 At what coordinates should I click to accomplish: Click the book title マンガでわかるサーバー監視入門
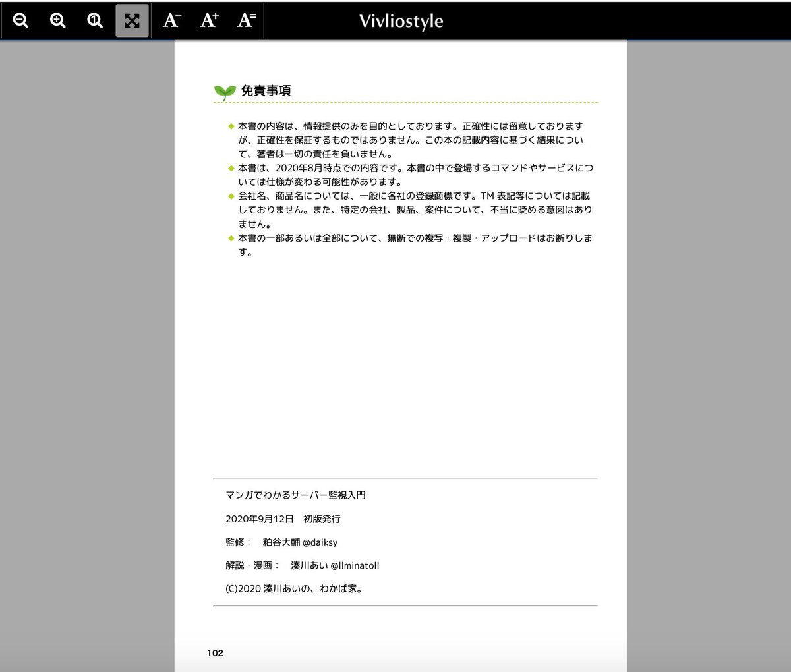point(295,495)
